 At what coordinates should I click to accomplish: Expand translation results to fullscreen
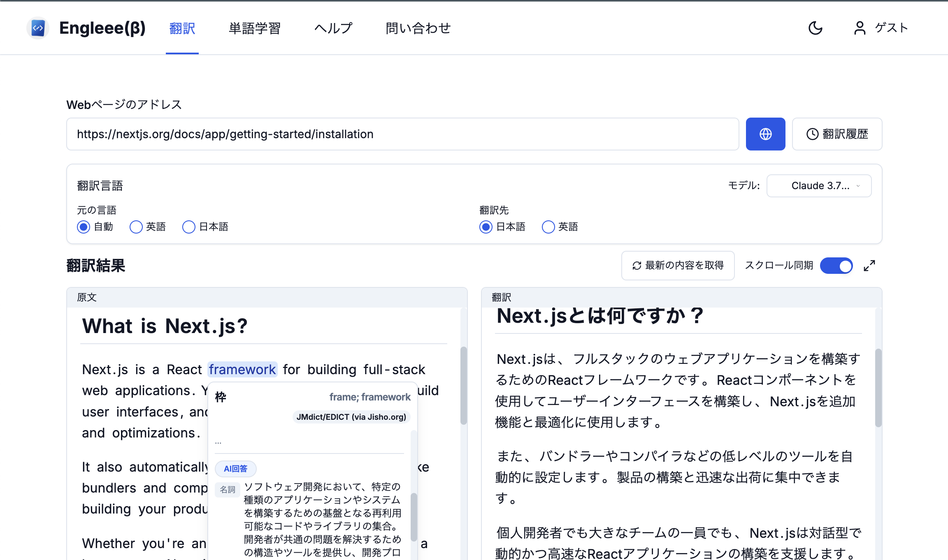[869, 266]
